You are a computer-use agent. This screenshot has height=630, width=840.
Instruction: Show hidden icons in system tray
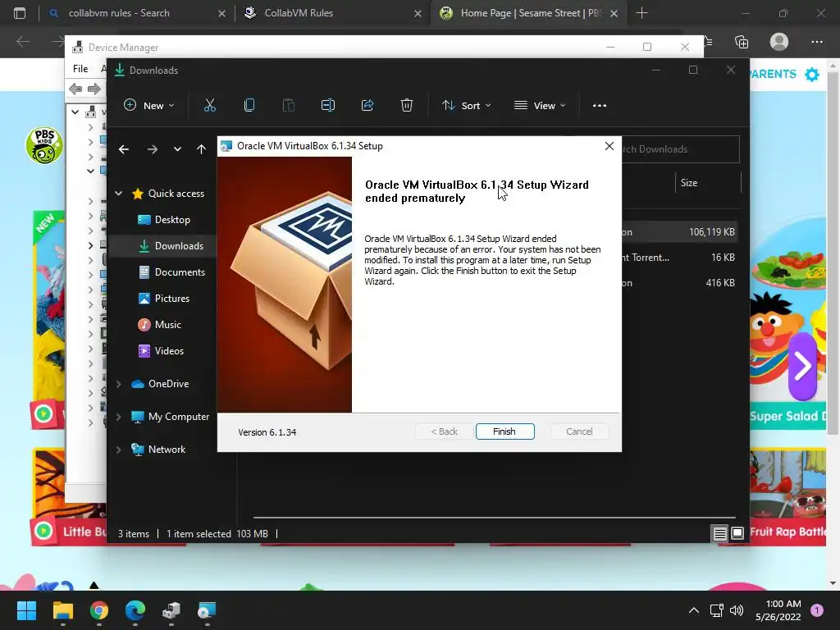(x=694, y=610)
